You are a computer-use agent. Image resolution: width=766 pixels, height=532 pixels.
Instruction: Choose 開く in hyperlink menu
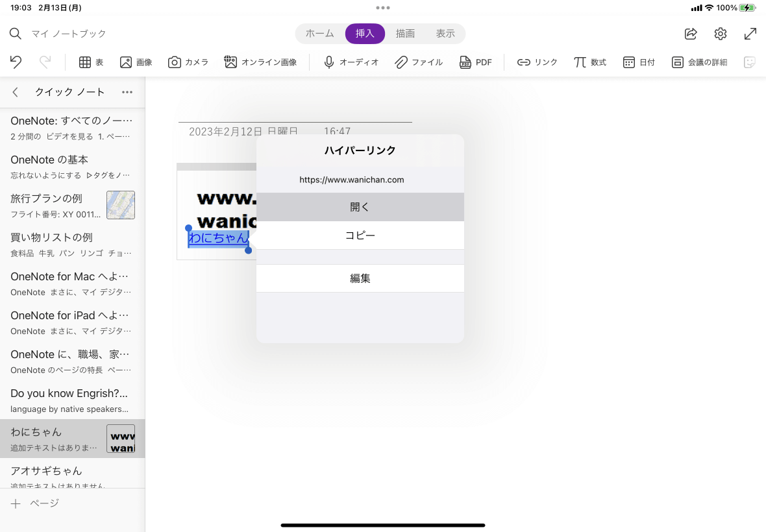pyautogui.click(x=360, y=207)
